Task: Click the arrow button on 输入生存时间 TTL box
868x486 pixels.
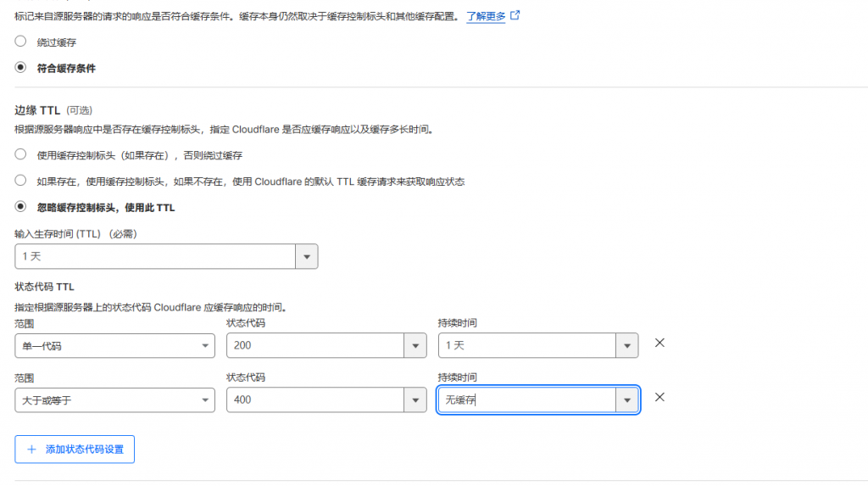Action: point(306,256)
